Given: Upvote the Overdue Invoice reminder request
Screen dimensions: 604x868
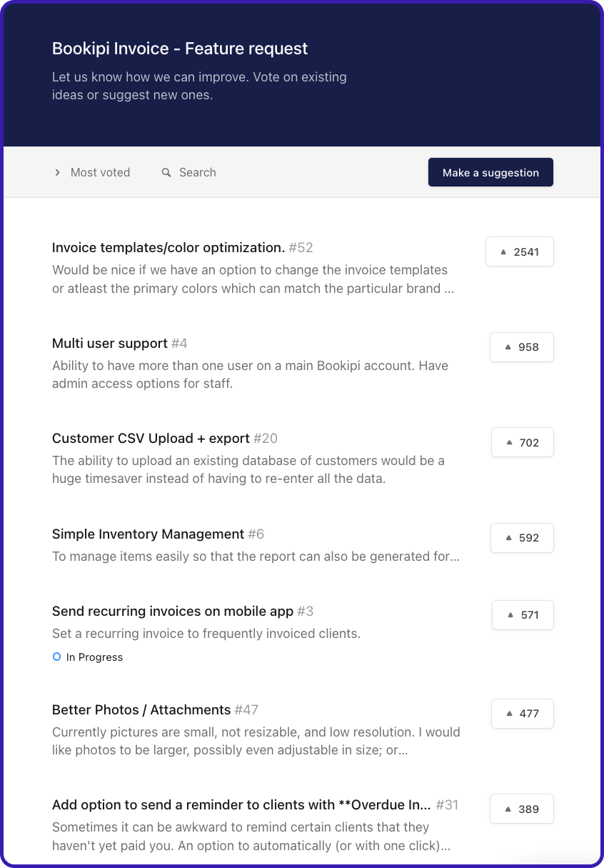Looking at the screenshot, I should click(x=521, y=809).
